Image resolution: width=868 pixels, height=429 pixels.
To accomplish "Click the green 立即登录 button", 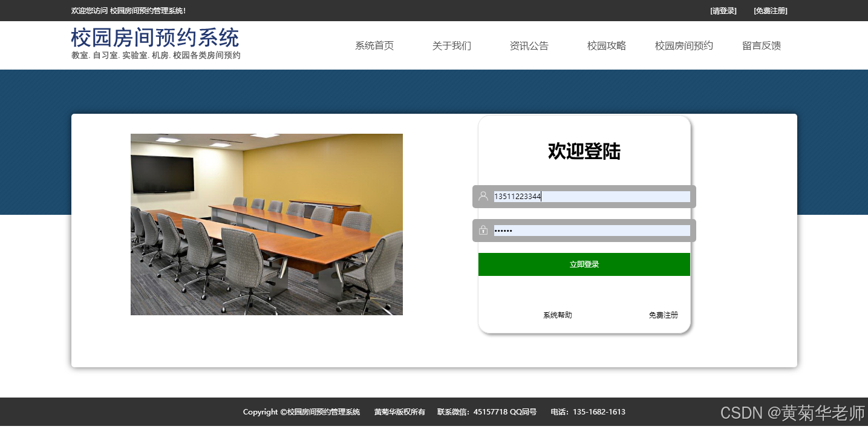I will point(584,264).
